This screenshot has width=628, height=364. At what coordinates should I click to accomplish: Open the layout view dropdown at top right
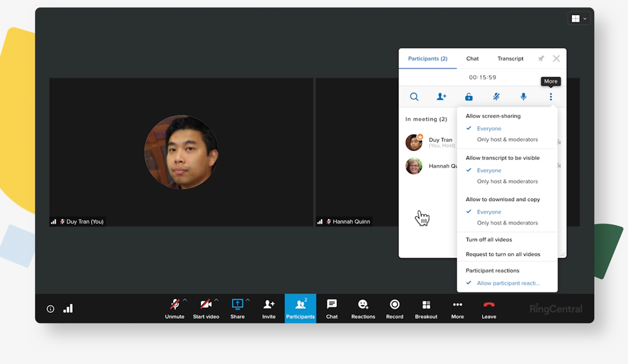(579, 19)
